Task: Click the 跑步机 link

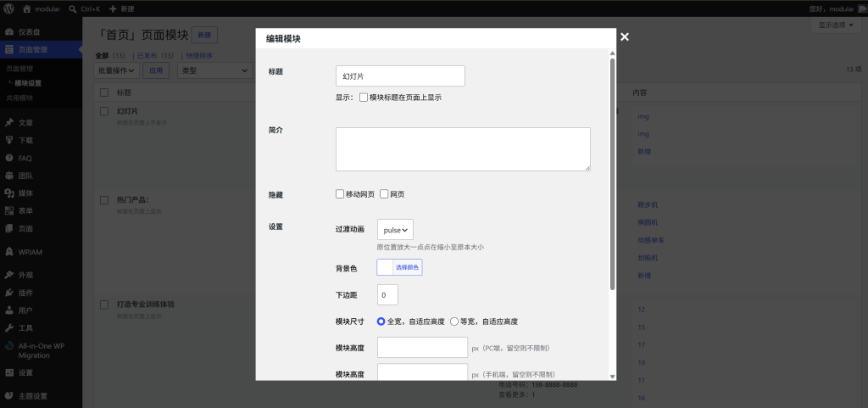Action: pos(648,204)
